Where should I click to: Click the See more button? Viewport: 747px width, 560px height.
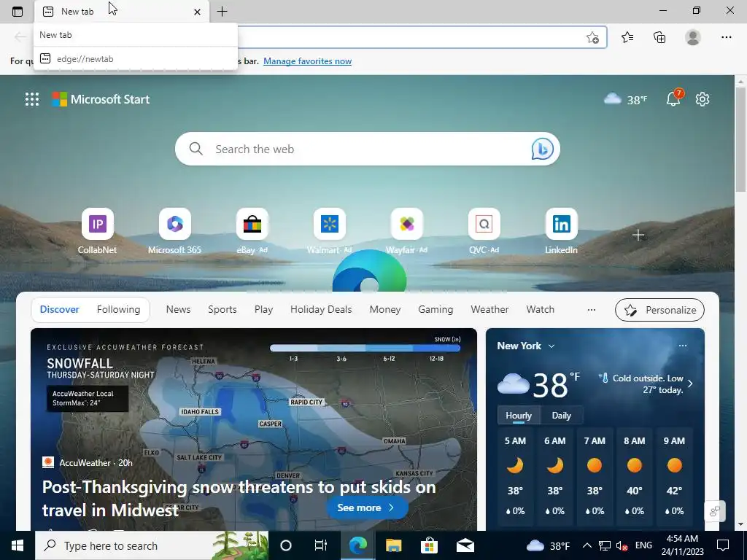(x=367, y=507)
